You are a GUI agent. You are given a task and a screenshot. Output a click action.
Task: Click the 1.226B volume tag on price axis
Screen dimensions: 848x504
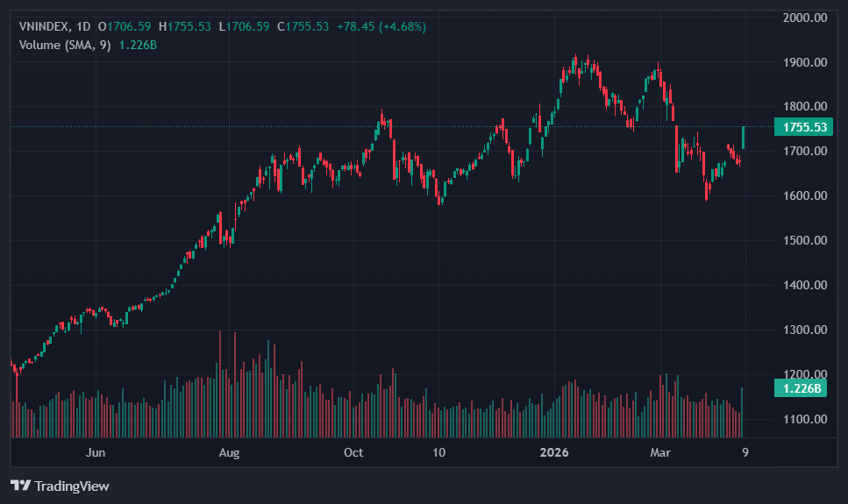click(802, 388)
